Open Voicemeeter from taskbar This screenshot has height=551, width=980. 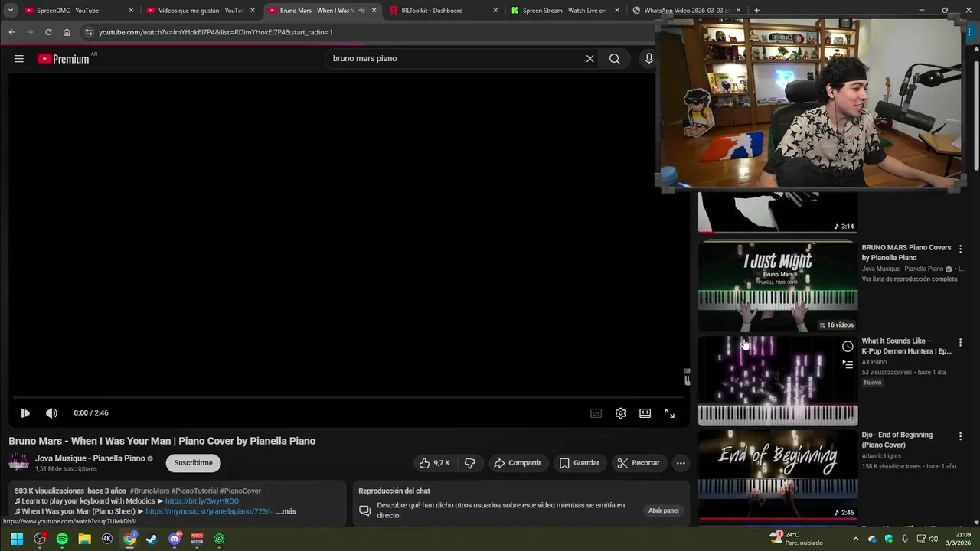[198, 539]
